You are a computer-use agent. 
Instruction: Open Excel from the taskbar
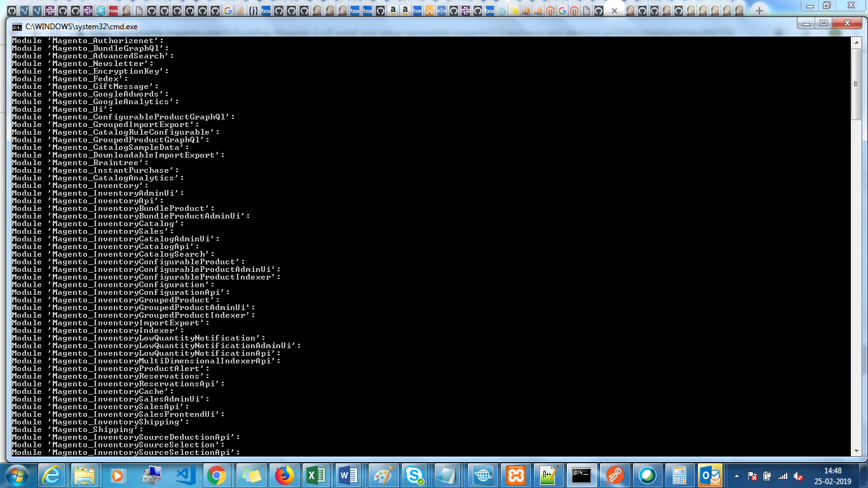coord(317,475)
